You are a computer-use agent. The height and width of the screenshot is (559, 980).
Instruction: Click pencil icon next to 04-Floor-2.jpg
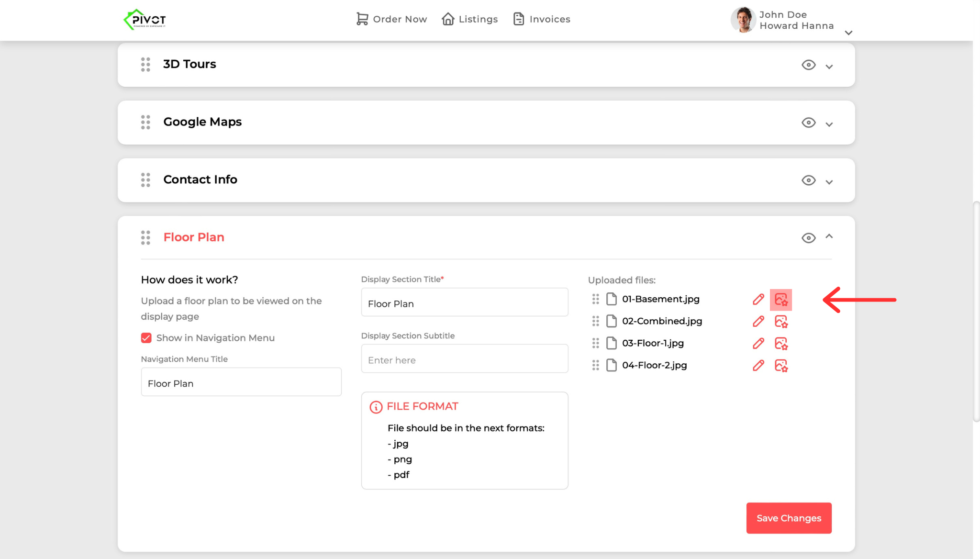(x=758, y=366)
